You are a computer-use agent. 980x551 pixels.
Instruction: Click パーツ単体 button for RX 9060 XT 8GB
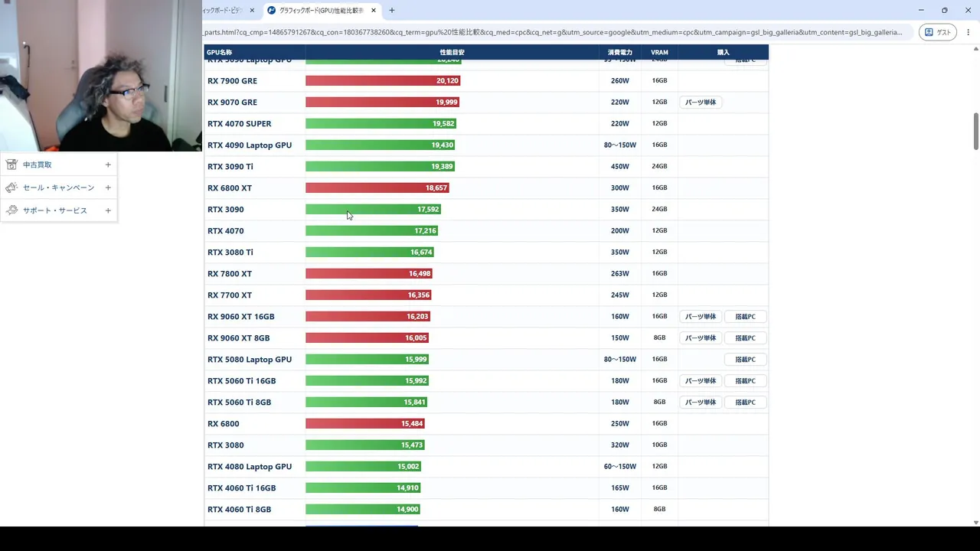pos(701,338)
